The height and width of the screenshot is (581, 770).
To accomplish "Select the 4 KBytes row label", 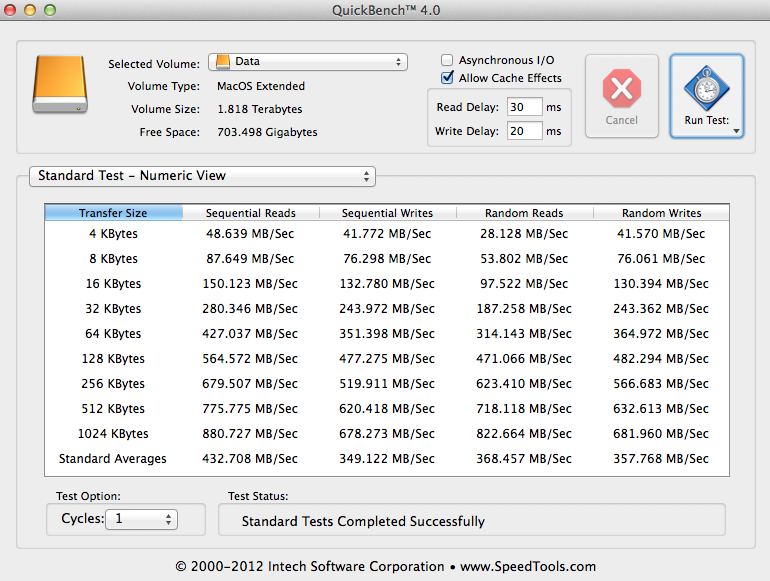I will tap(113, 234).
